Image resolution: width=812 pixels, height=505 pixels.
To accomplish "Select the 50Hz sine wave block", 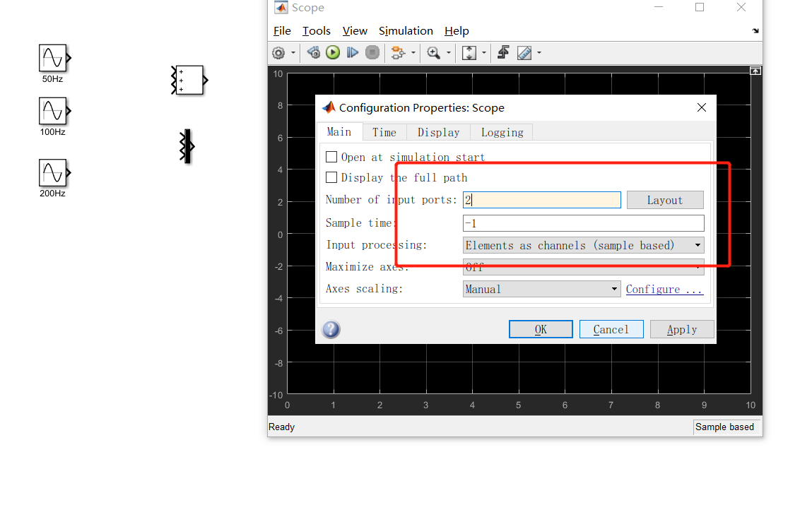I will click(54, 58).
